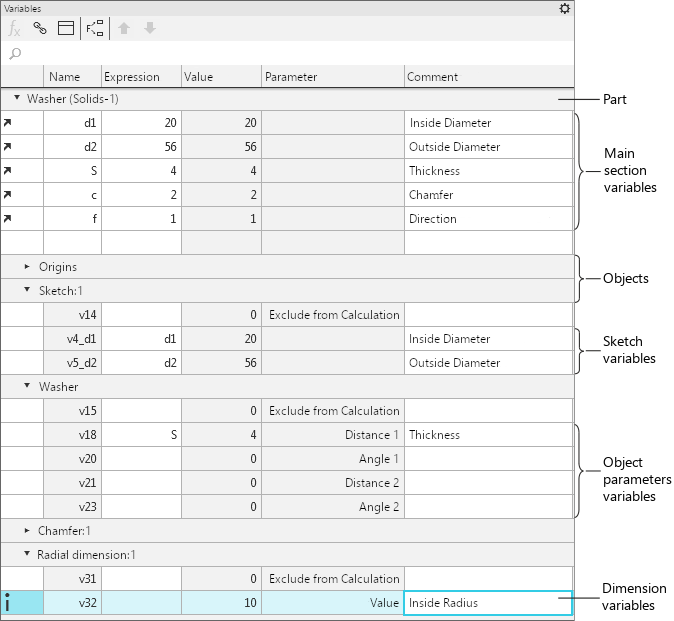This screenshot has width=674, height=621.
Task: Toggle external variable arrow for row f
Action: (x=9, y=219)
